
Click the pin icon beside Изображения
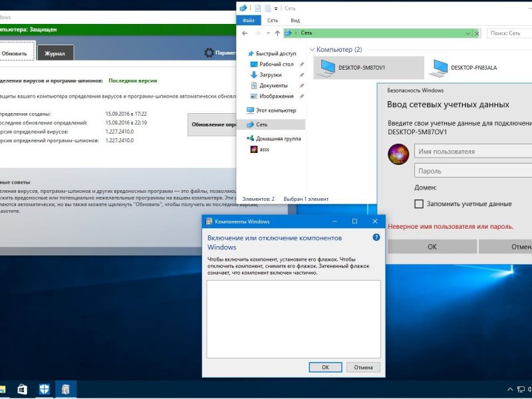[x=301, y=96]
